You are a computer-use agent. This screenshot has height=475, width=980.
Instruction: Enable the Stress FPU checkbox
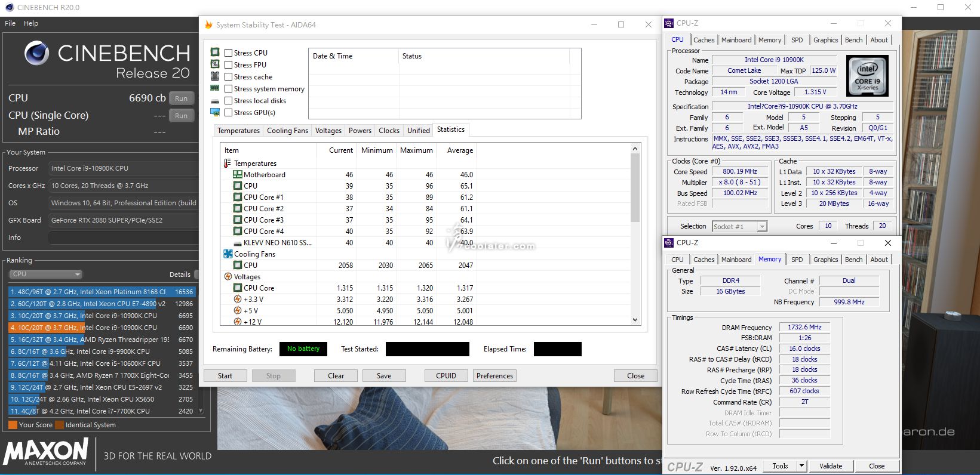click(x=228, y=64)
